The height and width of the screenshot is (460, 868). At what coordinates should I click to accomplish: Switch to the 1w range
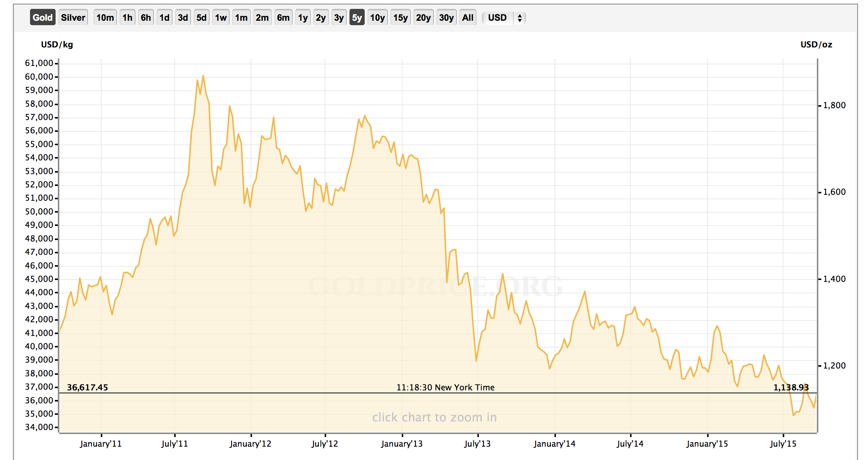(x=221, y=17)
